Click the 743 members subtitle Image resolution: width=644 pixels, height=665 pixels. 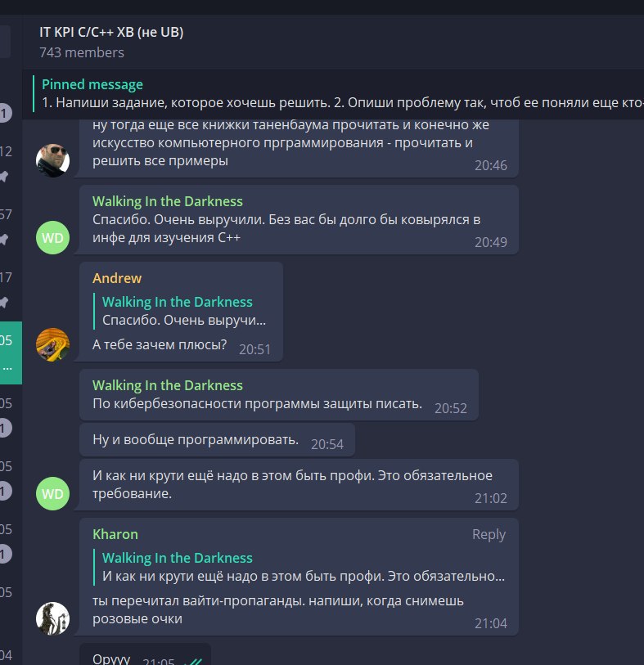tap(82, 52)
